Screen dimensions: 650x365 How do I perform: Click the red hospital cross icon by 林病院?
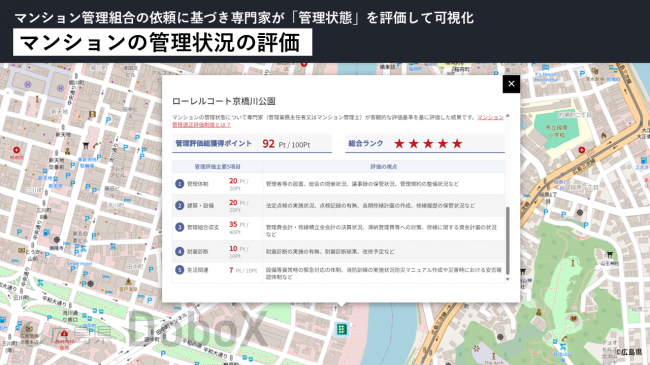pyautogui.click(x=17, y=150)
